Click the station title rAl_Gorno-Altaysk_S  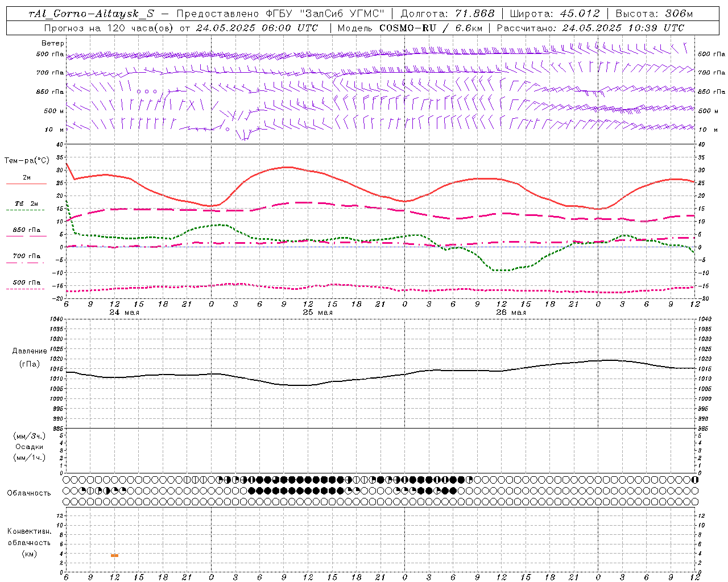point(91,14)
